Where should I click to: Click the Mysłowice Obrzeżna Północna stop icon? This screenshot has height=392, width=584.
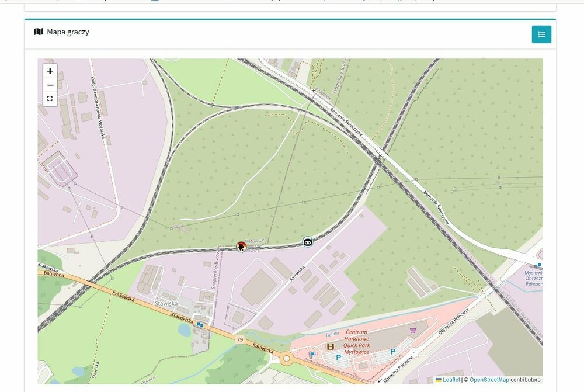539,265
